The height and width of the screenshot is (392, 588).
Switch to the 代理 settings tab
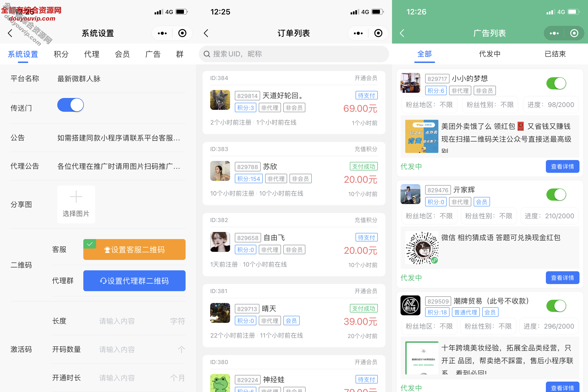(x=92, y=54)
